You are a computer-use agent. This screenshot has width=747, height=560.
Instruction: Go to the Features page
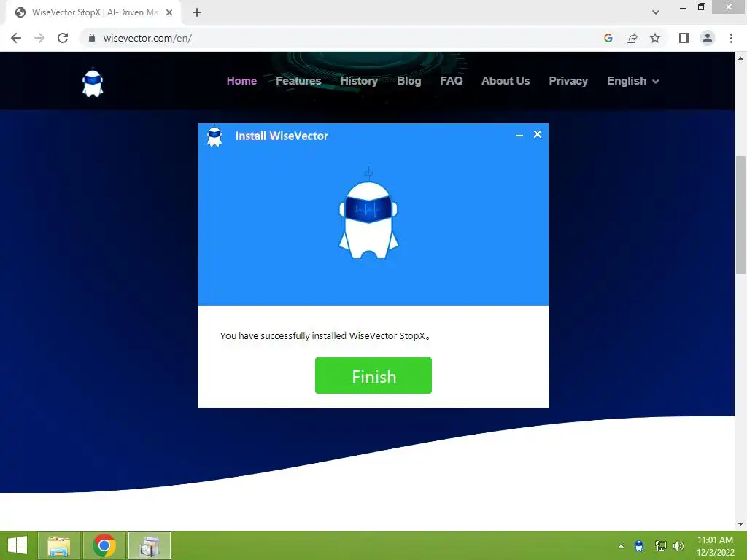[x=298, y=81]
